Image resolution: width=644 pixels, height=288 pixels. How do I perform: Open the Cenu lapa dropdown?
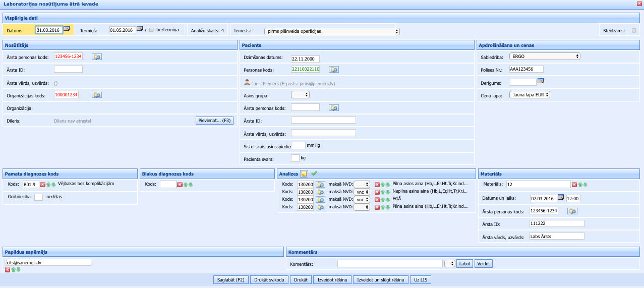tap(530, 94)
